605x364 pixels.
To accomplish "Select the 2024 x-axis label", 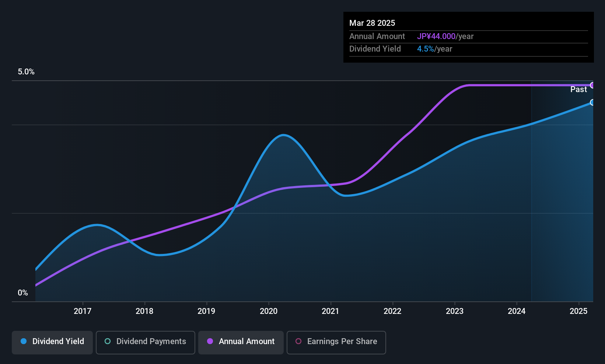I will [517, 311].
